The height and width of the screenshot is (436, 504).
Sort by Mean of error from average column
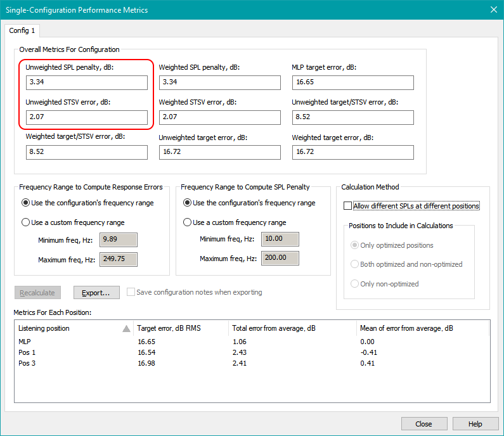pos(423,328)
